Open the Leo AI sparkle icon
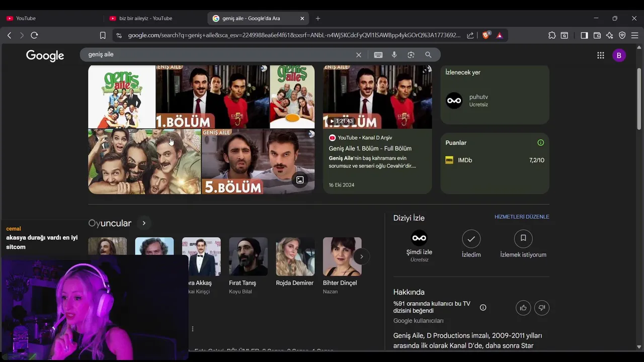 click(x=610, y=35)
